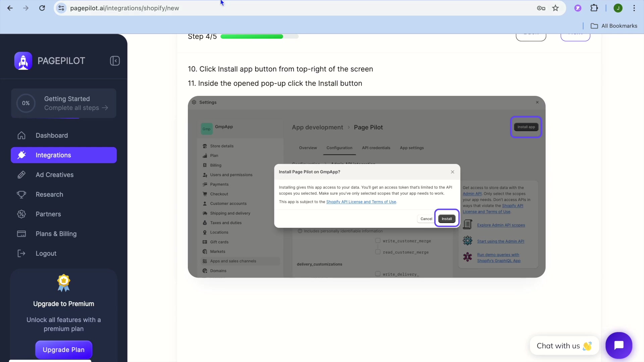
Task: Go back to the previous browser page
Action: 10,8
